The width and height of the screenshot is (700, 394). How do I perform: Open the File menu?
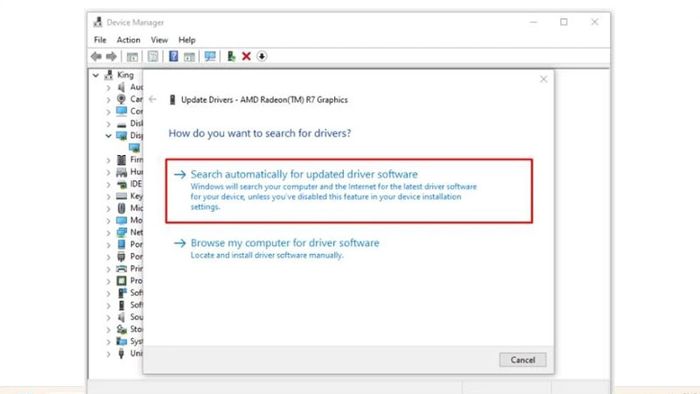100,40
